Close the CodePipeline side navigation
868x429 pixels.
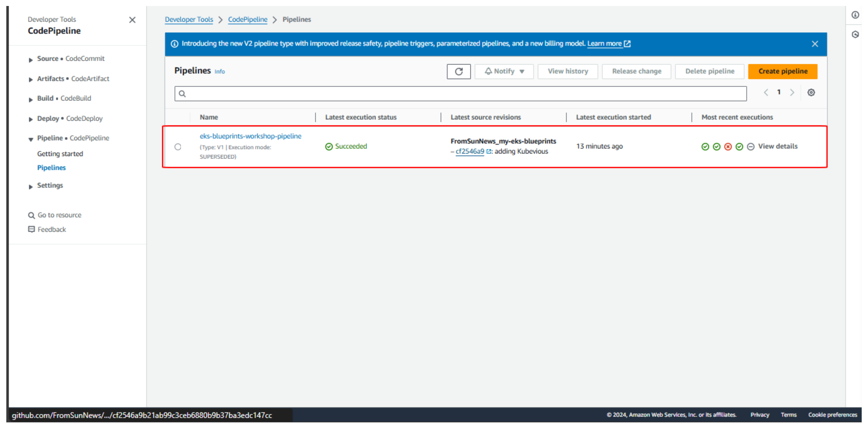(132, 20)
